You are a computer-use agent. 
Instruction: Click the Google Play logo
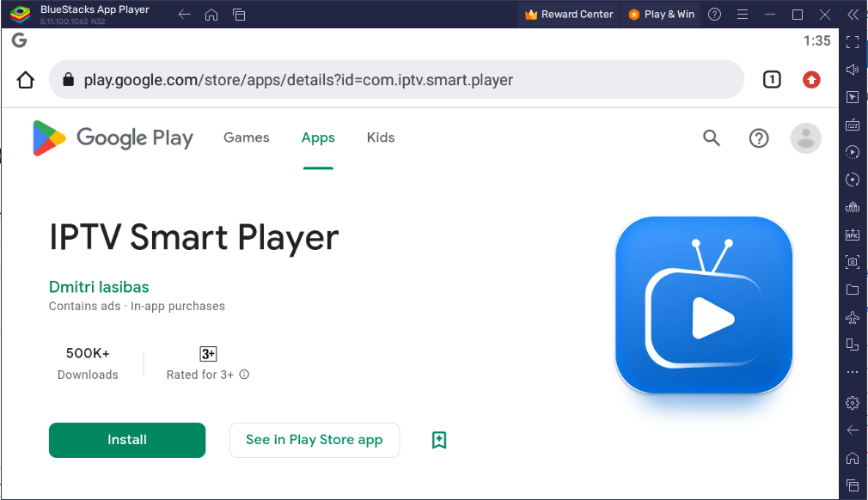coord(113,137)
